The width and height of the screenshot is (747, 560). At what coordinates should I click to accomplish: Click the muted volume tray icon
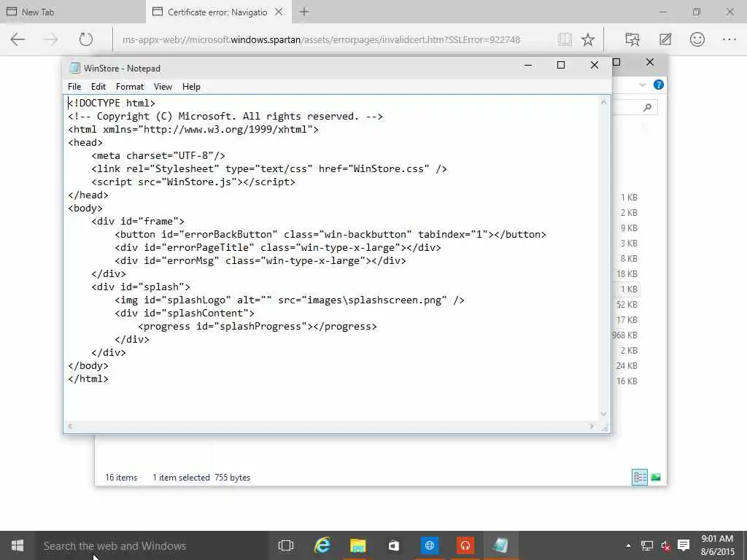click(x=665, y=545)
